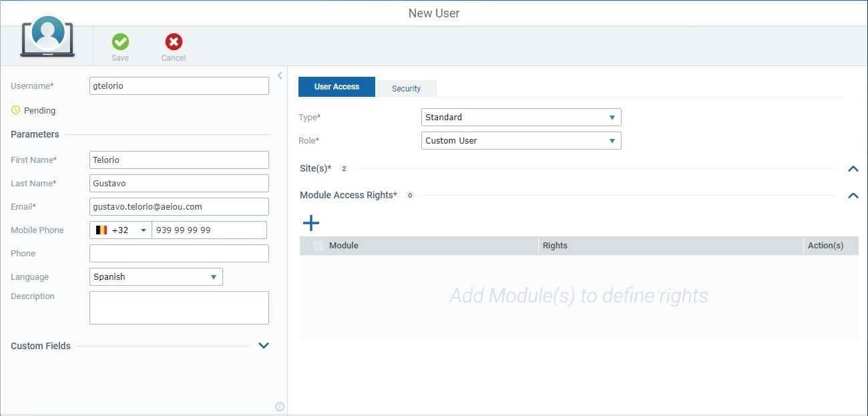Collapse the Site(s) section
868x416 pixels.
(853, 169)
